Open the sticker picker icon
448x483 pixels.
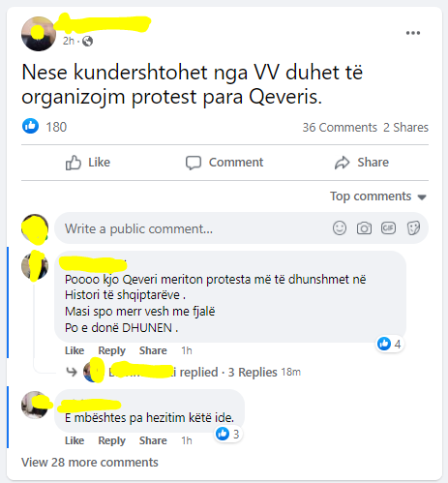coord(413,228)
